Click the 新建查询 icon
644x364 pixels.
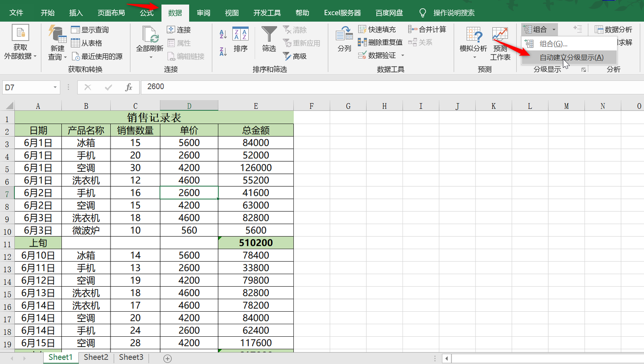(x=57, y=34)
